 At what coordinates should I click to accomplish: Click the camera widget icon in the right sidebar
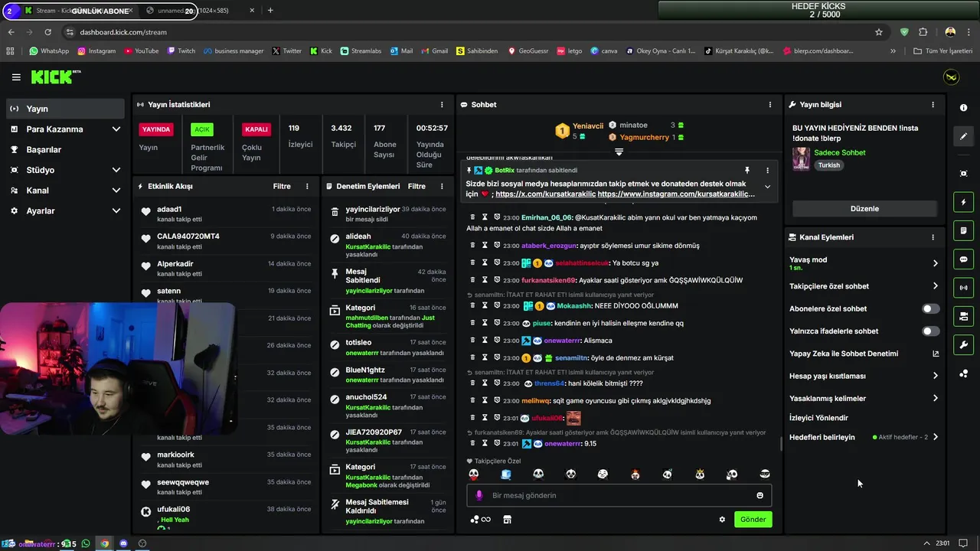963,316
